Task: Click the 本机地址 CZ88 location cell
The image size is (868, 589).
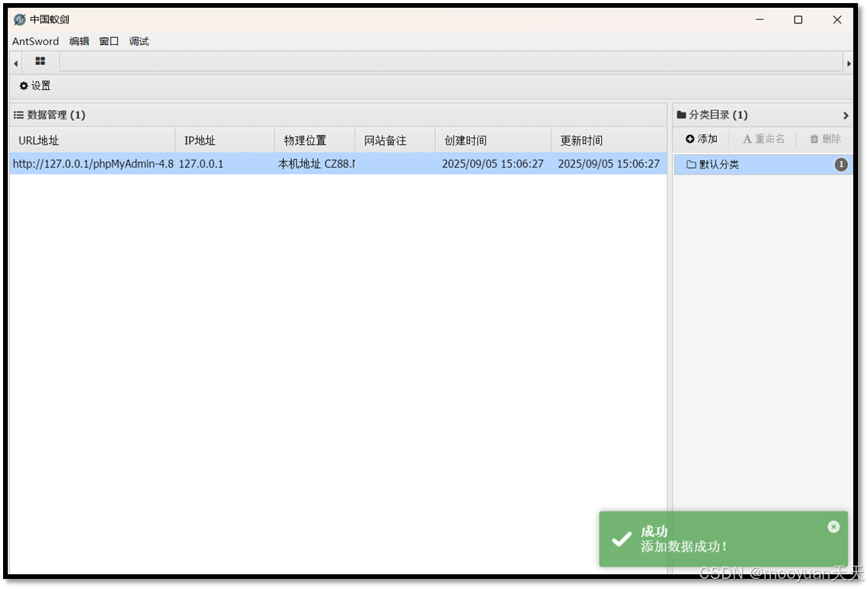Action: click(x=315, y=165)
